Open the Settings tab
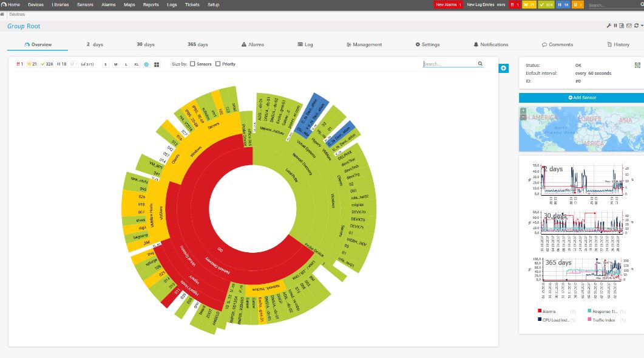The height and width of the screenshot is (358, 644). (427, 44)
